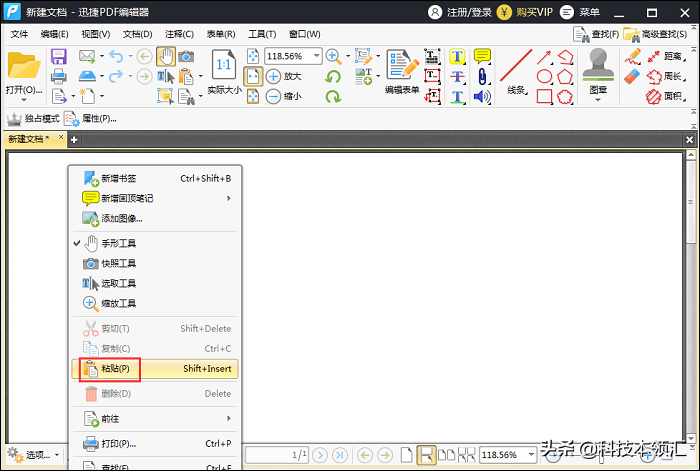Expand the dropdown arrow below 图章
This screenshot has height=471, width=700.
click(598, 100)
